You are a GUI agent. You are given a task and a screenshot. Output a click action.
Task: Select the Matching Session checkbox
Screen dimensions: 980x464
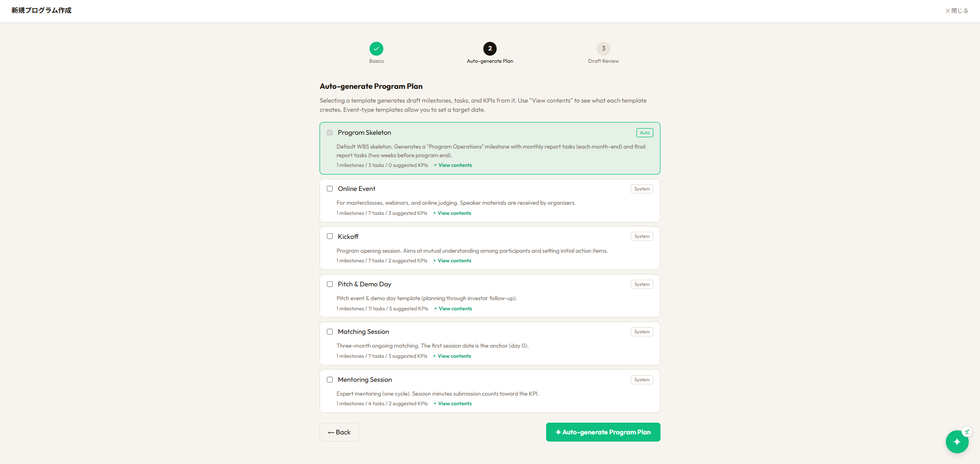tap(330, 332)
